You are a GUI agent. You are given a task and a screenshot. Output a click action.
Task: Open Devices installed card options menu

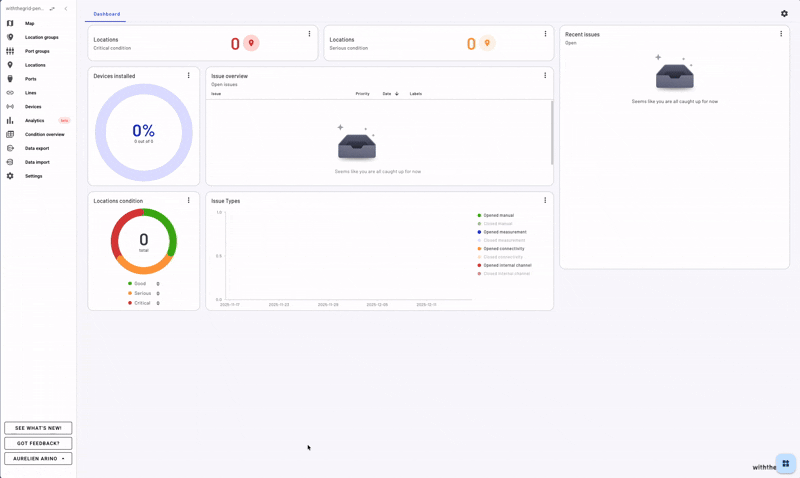188,76
